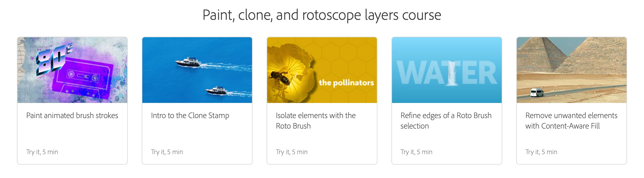Click 'Try it, 5 min' under Isolate elements
The width and height of the screenshot is (644, 178).
tap(292, 152)
